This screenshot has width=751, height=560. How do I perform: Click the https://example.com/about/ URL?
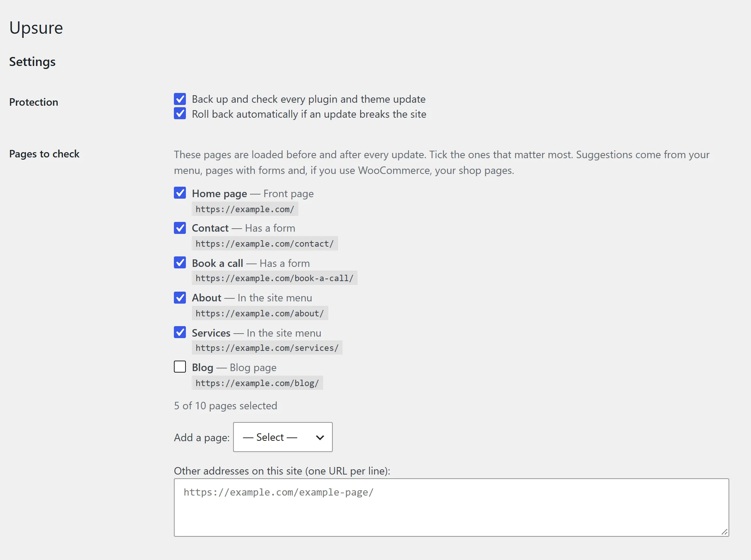(260, 313)
